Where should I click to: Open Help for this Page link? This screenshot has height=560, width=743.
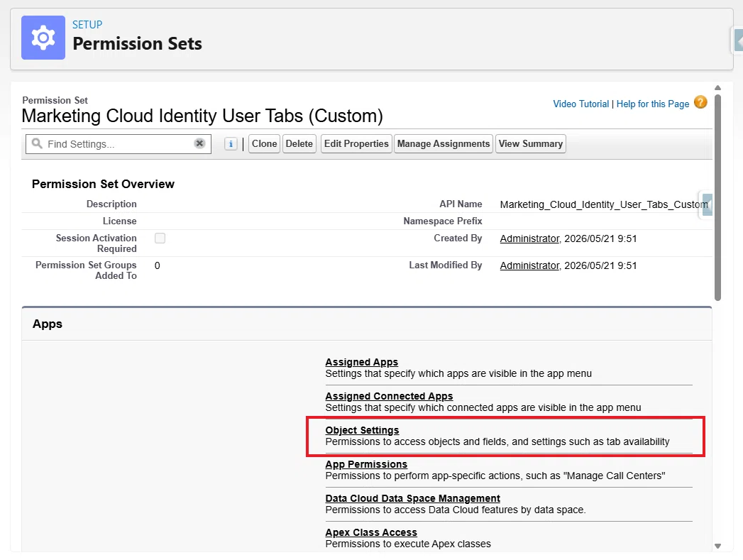point(652,104)
